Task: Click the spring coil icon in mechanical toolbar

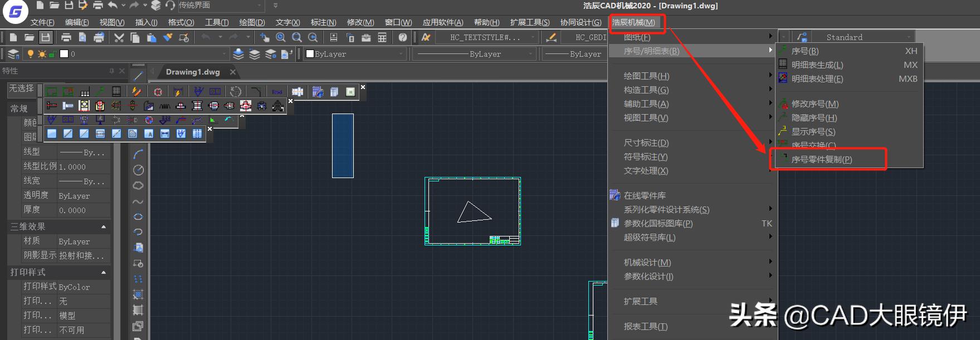Action: click(x=165, y=105)
